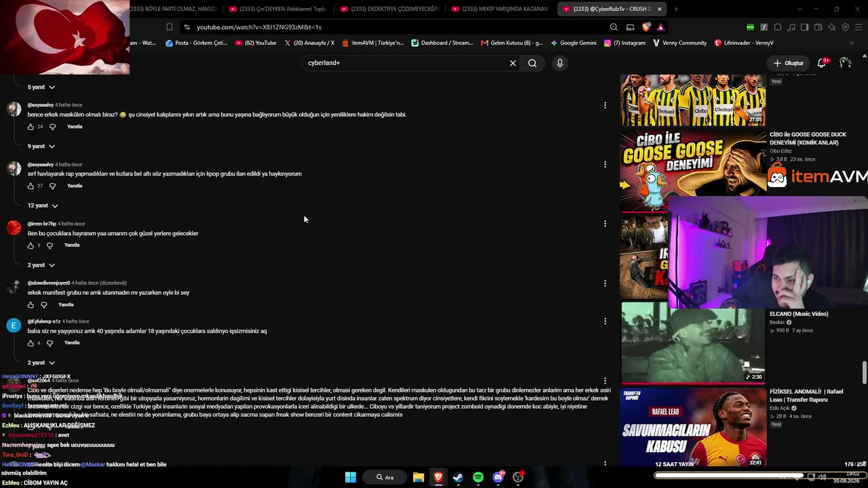Like the @asyaaalvy comment with 24 likes
868x488 pixels.
pos(31,127)
